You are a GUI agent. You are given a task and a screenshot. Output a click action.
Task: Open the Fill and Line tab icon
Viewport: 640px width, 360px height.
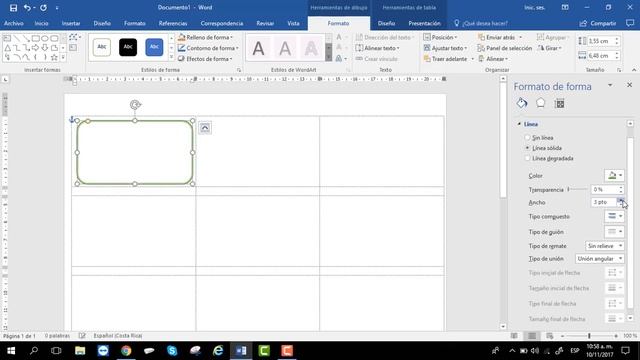pos(522,103)
